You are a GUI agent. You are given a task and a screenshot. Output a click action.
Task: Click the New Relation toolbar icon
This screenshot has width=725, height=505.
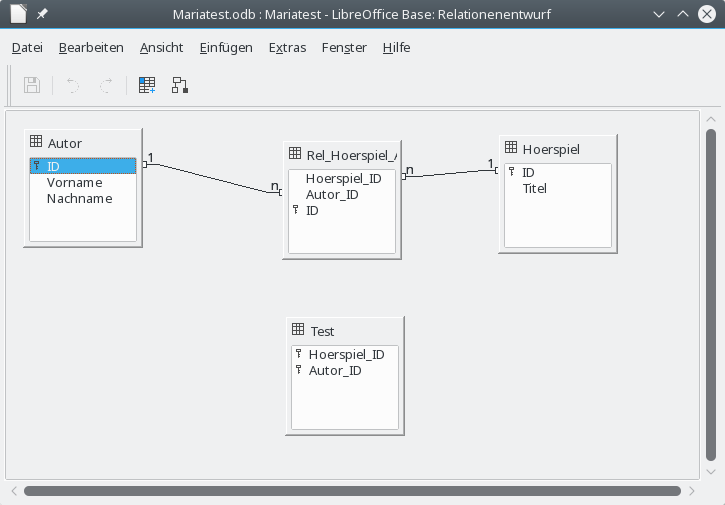click(180, 85)
